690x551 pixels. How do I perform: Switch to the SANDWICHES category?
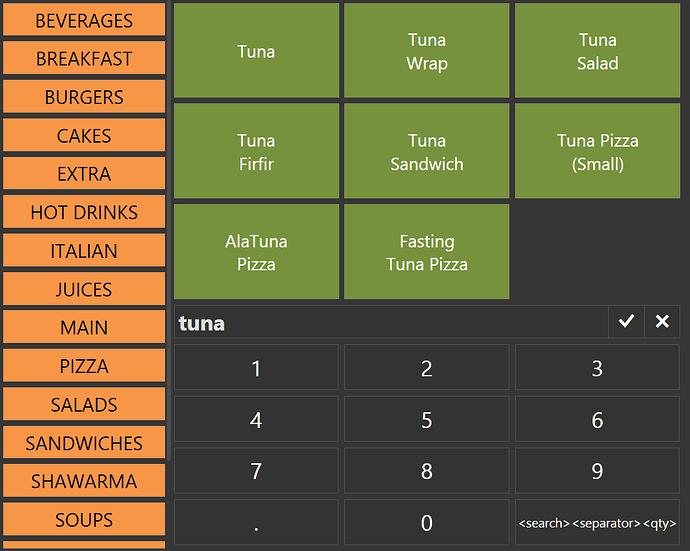[84, 443]
